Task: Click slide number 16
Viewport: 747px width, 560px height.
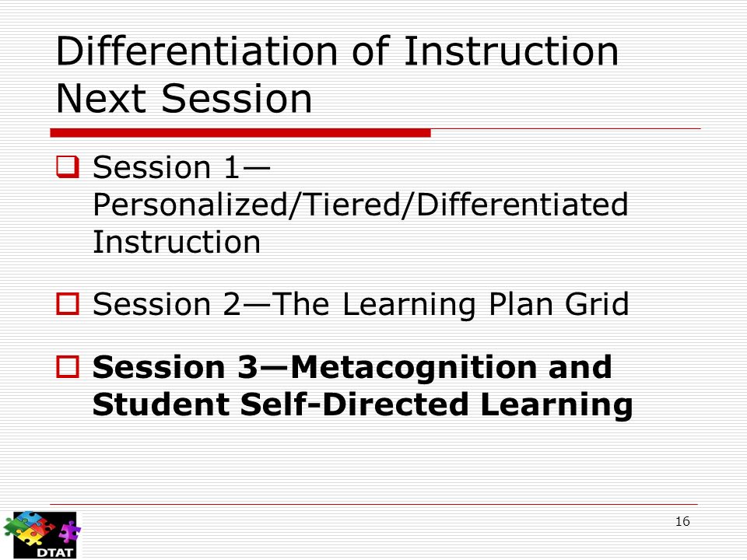Action: 682,521
